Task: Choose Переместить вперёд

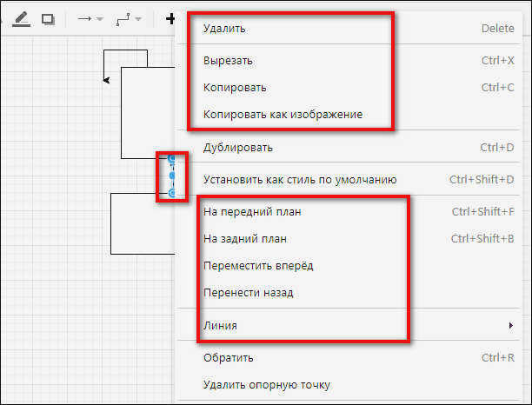Action: click(349, 266)
